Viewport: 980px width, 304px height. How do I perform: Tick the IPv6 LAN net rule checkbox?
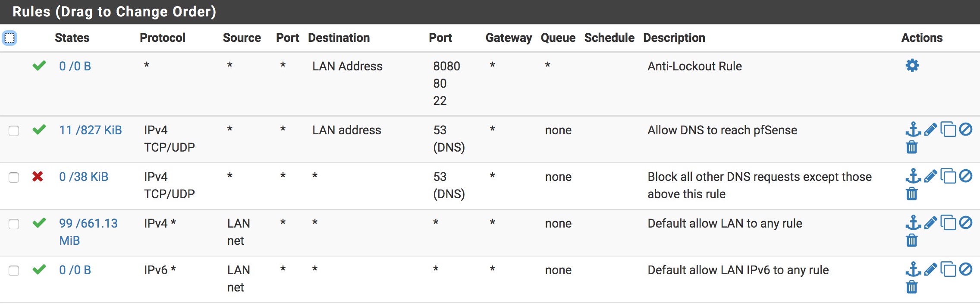(14, 270)
